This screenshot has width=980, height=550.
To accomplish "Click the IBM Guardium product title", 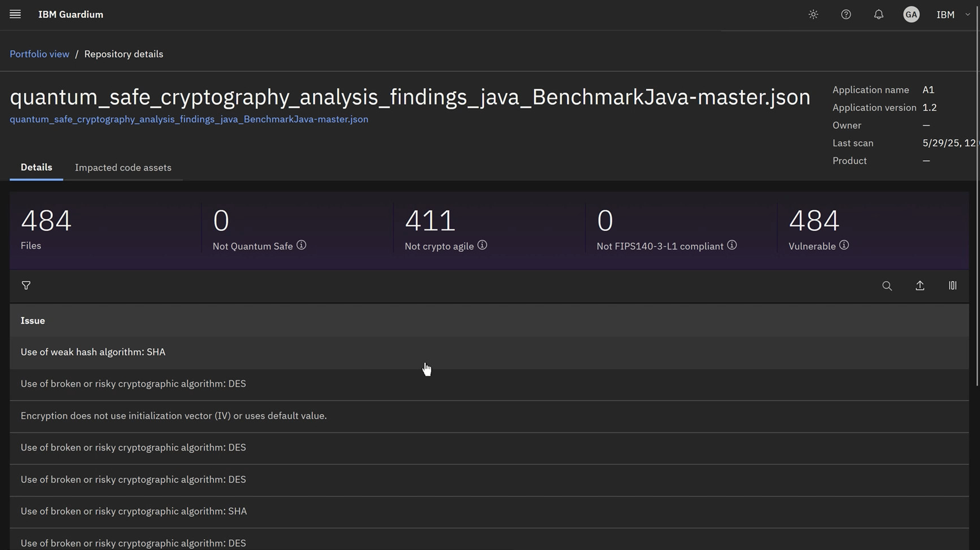I will point(71,14).
